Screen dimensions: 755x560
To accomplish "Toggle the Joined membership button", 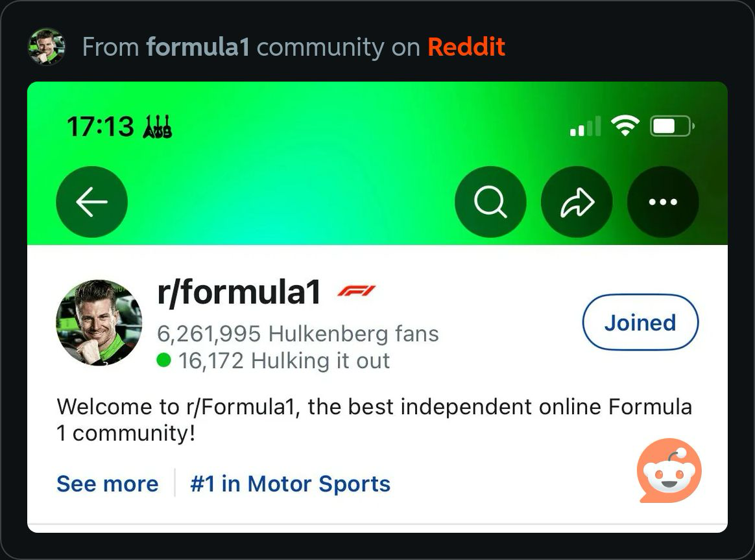I will pos(640,322).
